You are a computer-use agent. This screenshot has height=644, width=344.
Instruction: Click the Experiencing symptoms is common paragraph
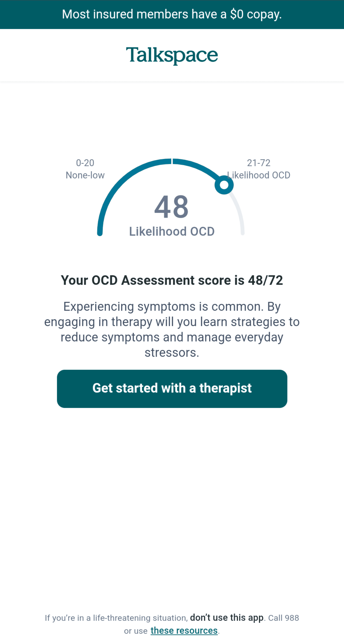tap(172, 322)
